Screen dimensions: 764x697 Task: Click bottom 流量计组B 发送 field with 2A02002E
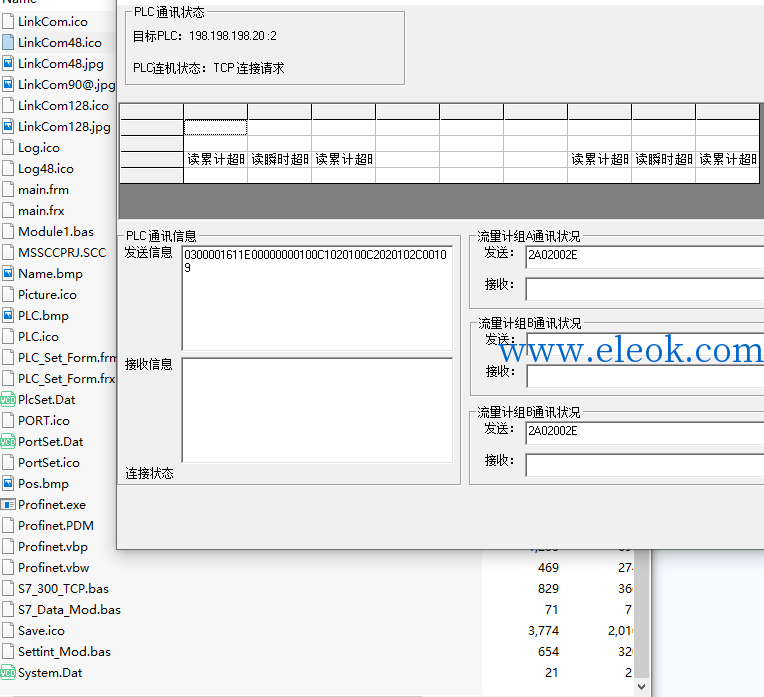645,433
